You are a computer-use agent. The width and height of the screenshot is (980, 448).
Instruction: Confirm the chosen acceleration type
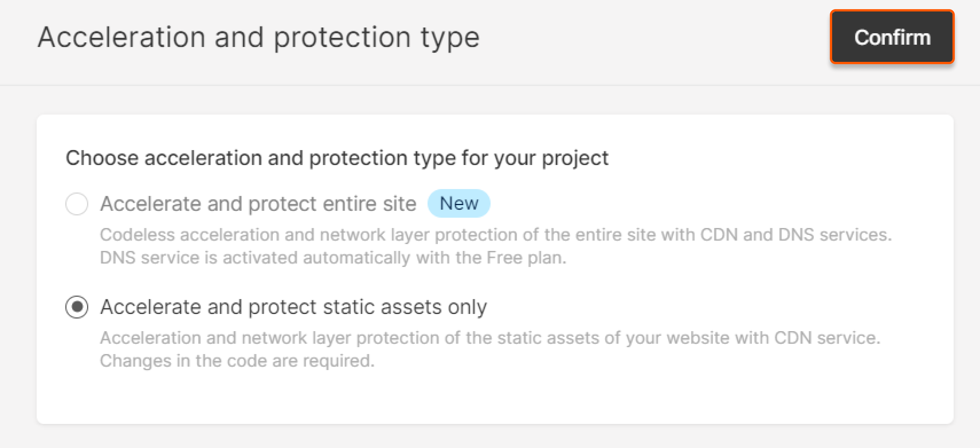pyautogui.click(x=892, y=36)
